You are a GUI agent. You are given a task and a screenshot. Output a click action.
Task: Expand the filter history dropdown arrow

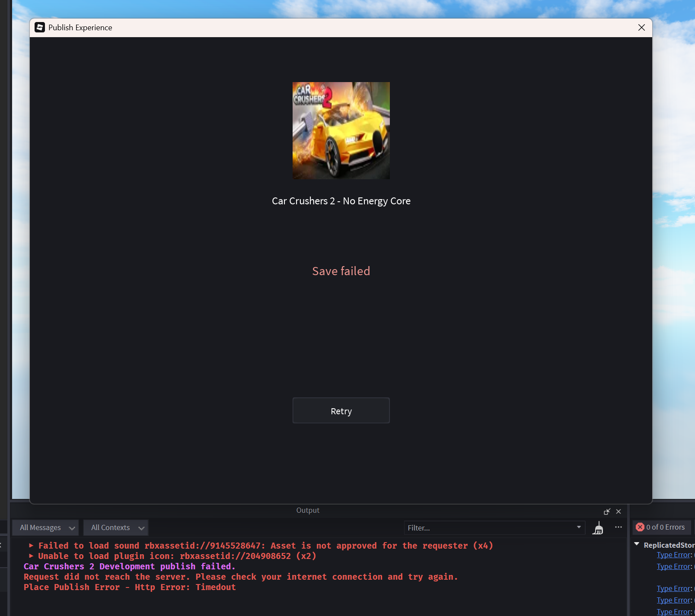[x=579, y=527]
